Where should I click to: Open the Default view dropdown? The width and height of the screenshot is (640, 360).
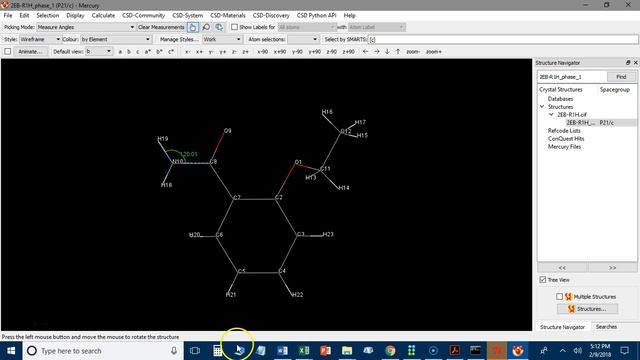(98, 51)
